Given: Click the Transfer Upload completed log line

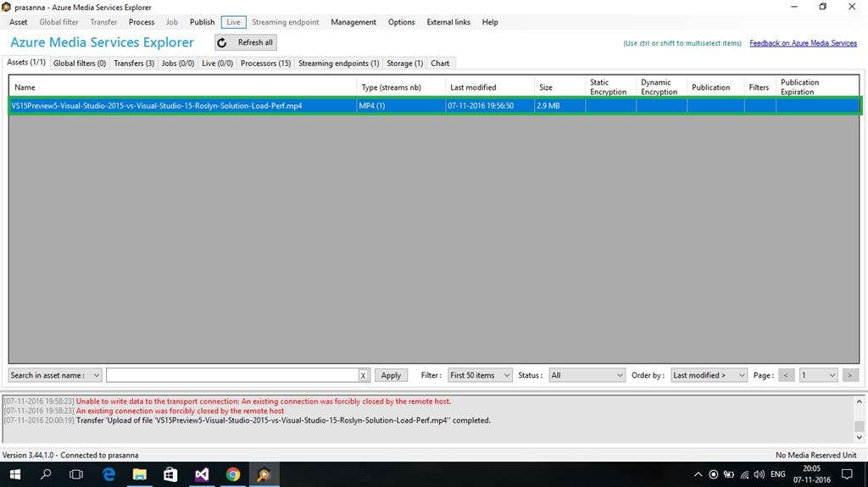Looking at the screenshot, I should 247,420.
